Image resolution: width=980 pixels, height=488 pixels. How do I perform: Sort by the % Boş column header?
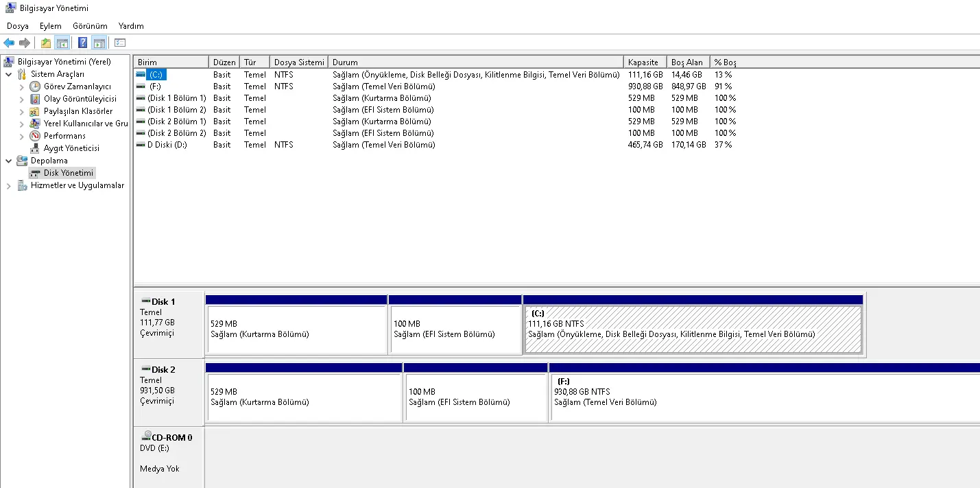[725, 62]
